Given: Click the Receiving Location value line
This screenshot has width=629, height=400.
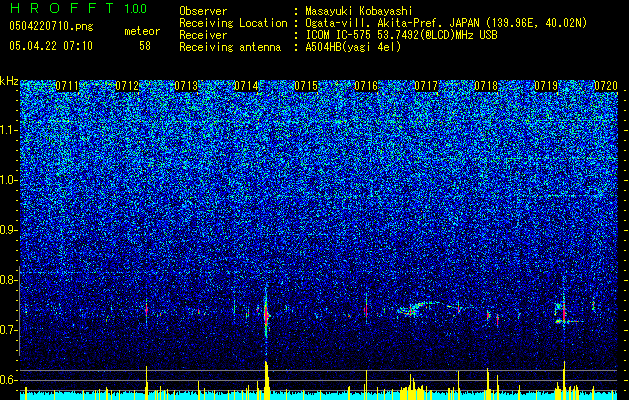Looking at the screenshot, I should [x=446, y=23].
